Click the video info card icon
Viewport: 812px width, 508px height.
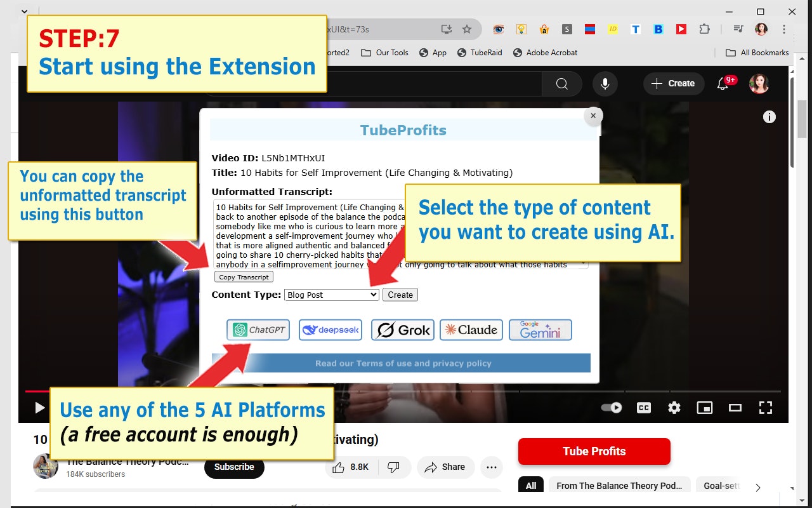pyautogui.click(x=769, y=117)
